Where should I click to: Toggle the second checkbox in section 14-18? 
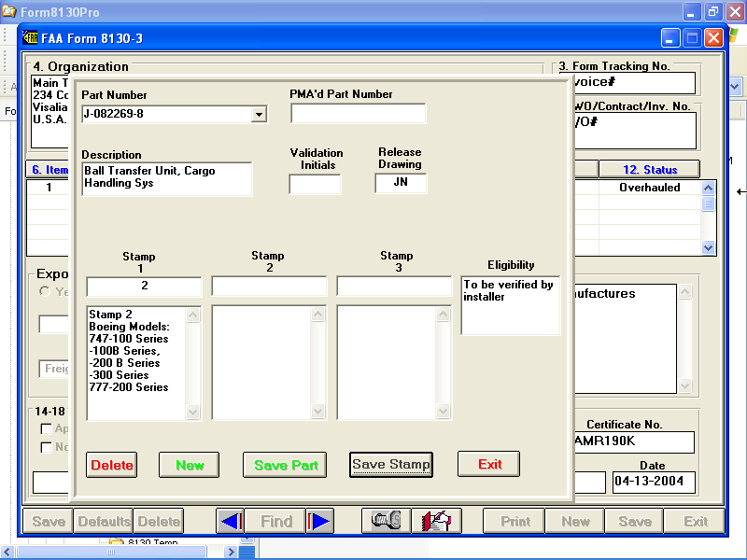[x=46, y=447]
